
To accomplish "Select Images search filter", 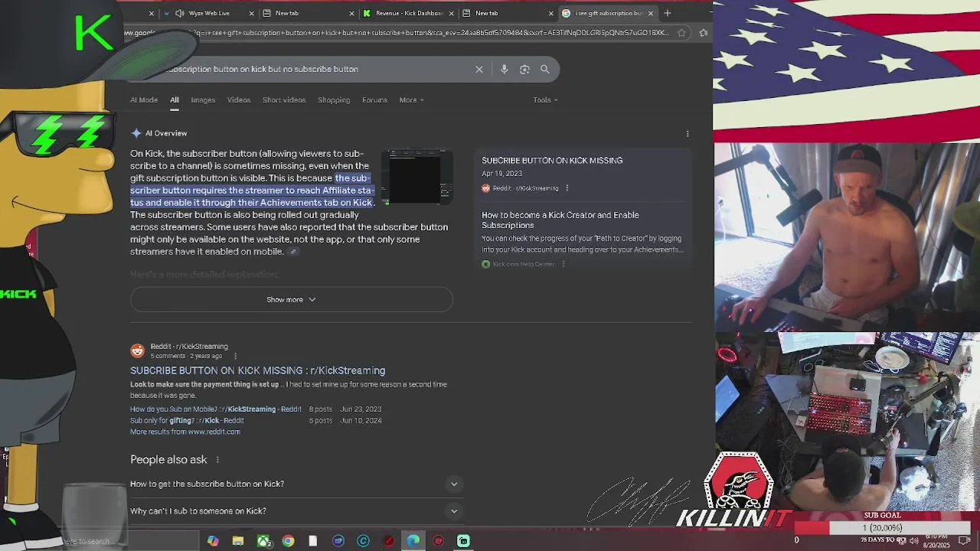I will tap(203, 100).
